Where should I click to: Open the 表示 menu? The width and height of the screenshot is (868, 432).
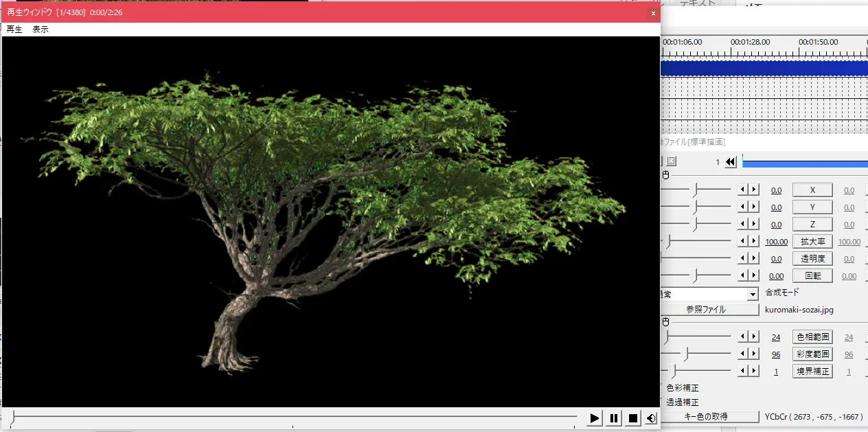tap(41, 30)
